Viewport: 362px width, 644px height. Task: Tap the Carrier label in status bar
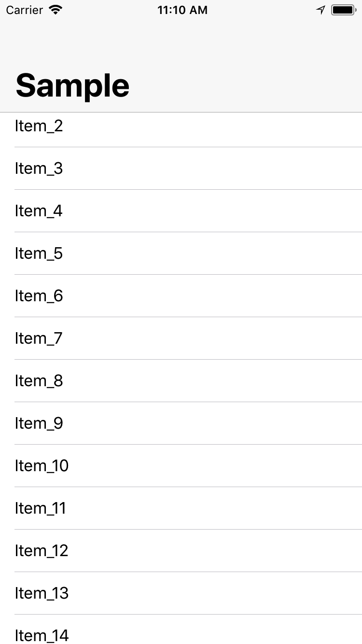[x=25, y=10]
